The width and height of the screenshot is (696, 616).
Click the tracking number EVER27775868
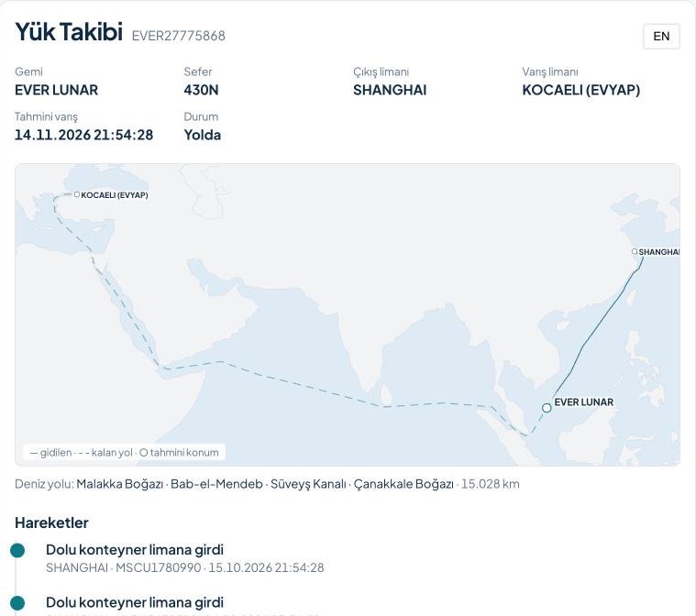click(179, 36)
